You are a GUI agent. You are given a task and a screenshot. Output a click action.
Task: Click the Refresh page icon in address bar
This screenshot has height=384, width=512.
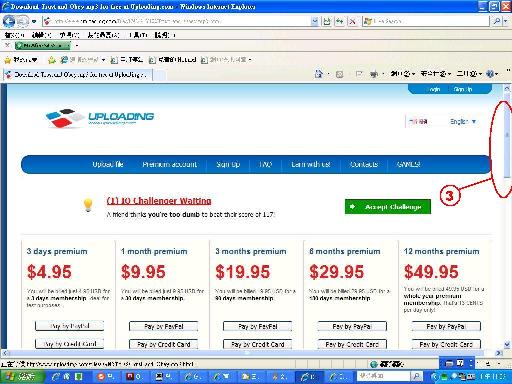340,21
